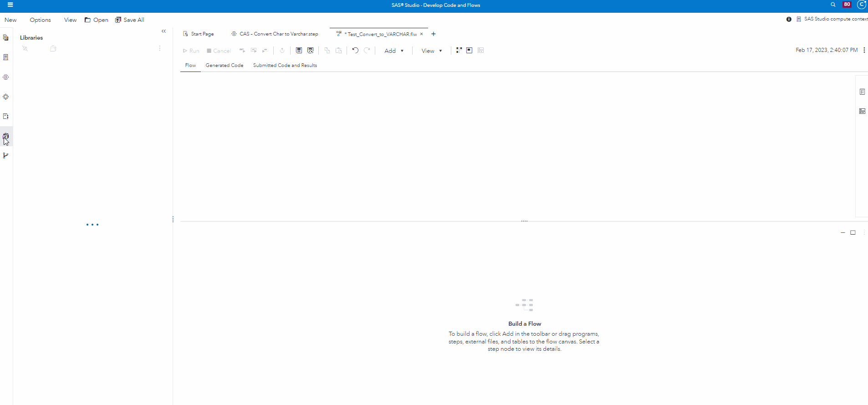This screenshot has height=405, width=868.
Task: Open the flow properties icon on right edge
Action: 862,92
